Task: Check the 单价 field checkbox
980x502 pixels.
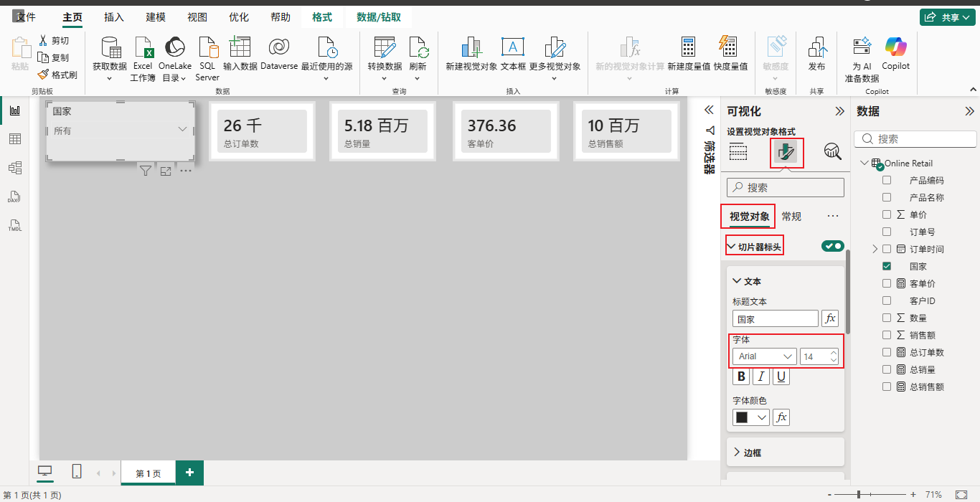Action: point(887,214)
